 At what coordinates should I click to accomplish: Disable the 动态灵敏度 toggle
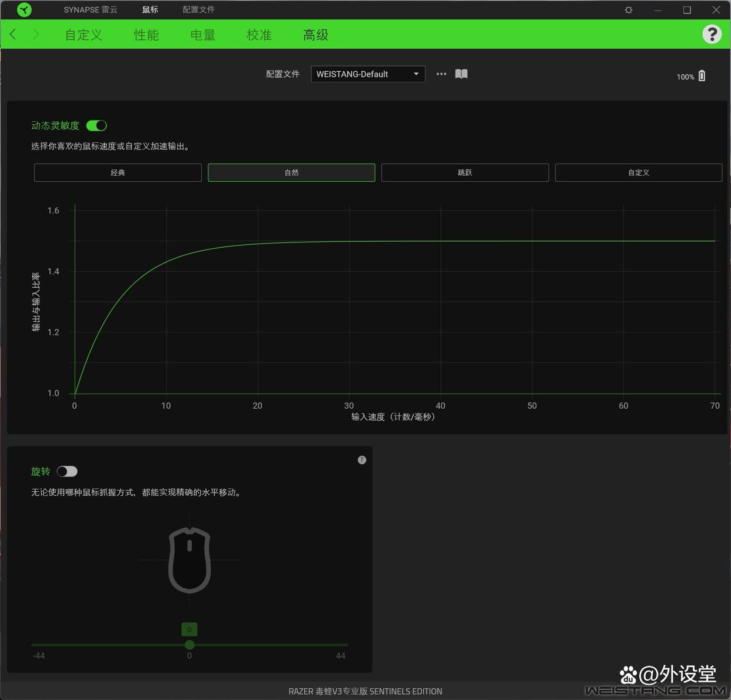(97, 125)
